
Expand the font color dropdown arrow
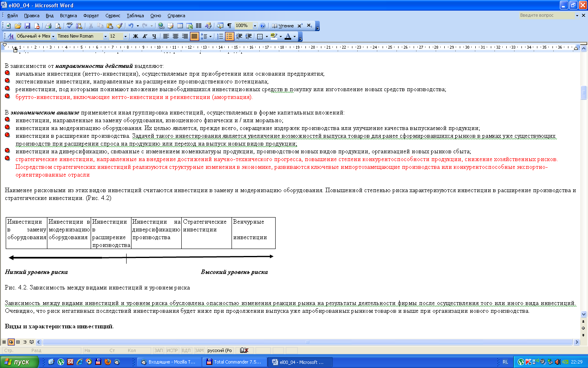pyautogui.click(x=294, y=36)
